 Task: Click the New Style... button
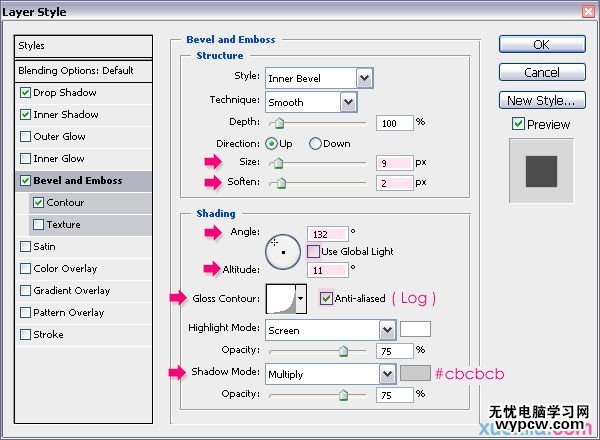click(x=542, y=100)
